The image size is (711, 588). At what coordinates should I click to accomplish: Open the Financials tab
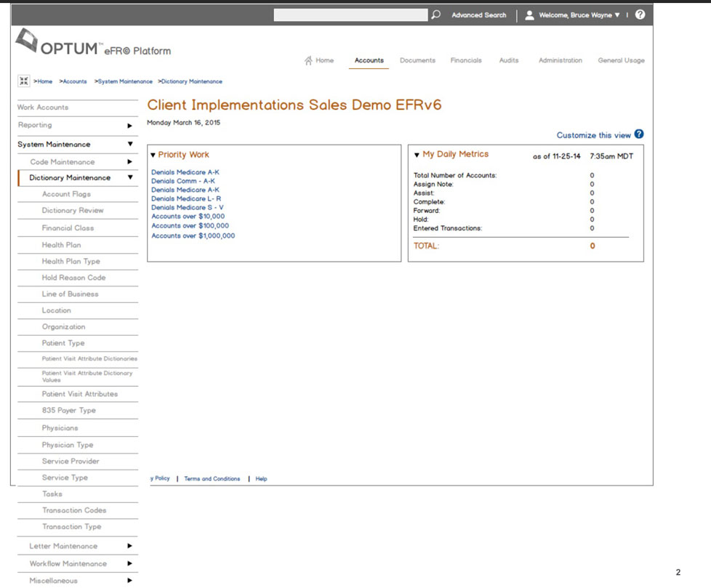(465, 60)
